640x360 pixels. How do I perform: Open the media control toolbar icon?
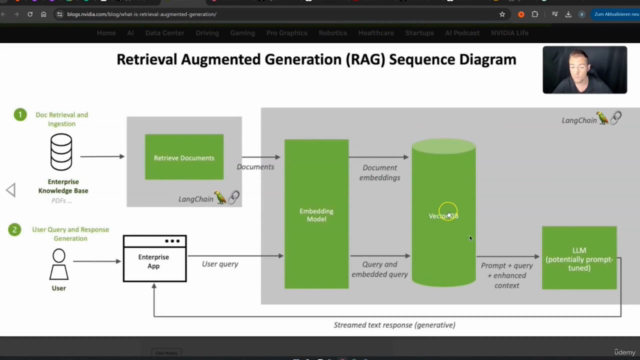point(554,14)
